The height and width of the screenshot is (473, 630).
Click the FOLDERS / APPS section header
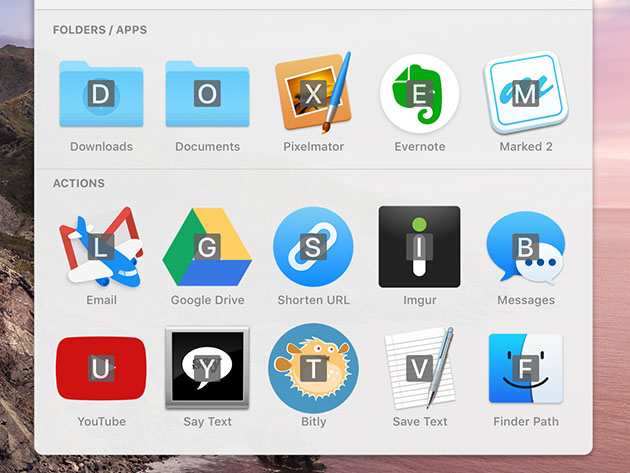tap(100, 30)
